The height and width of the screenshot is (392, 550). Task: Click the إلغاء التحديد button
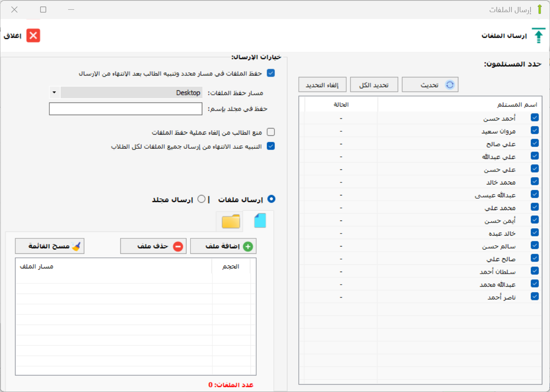(x=322, y=85)
